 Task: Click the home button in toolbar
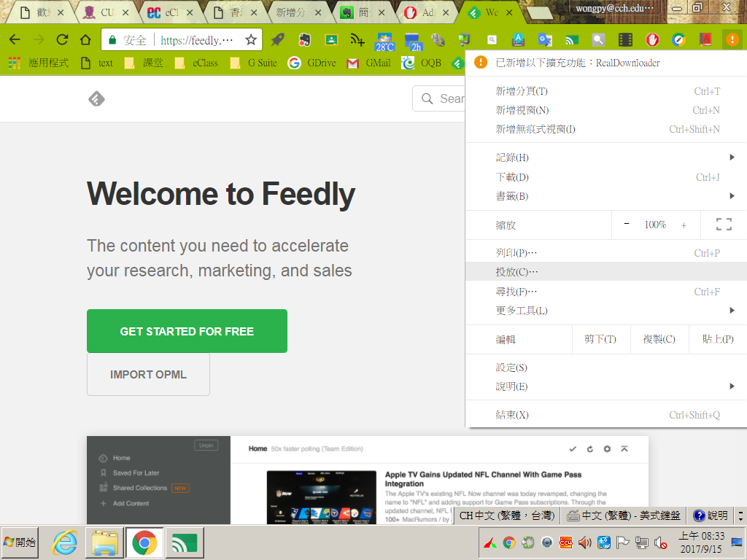pos(85,40)
